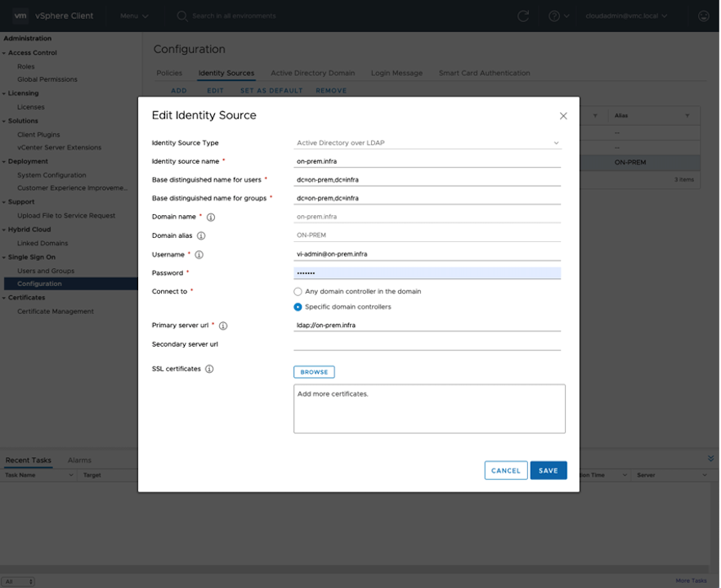Click the Primary server url field

tap(428, 325)
